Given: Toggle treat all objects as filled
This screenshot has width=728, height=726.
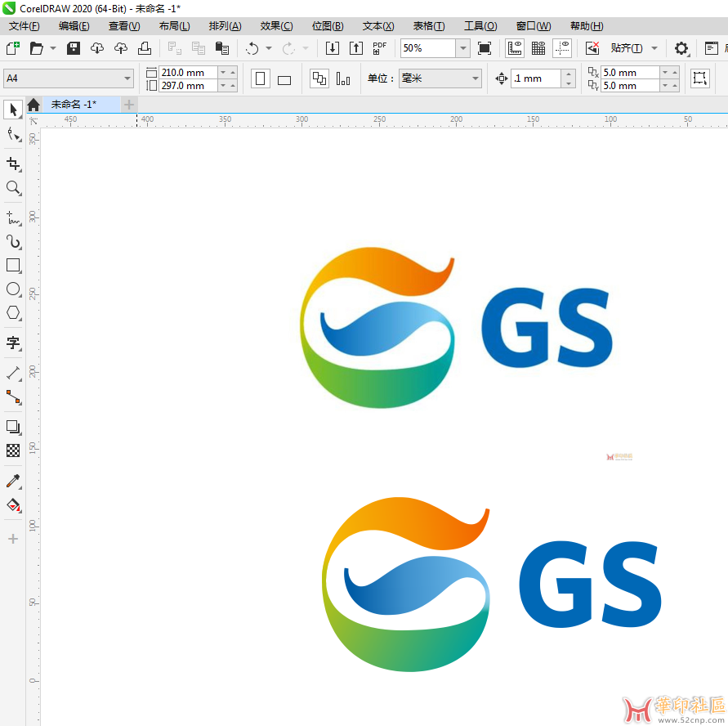Looking at the screenshot, I should [699, 78].
